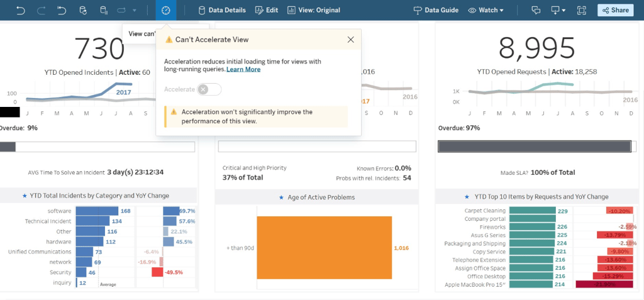Click the "Fireworks" item label
Viewport: 644px width, 300px height.
pos(492,227)
